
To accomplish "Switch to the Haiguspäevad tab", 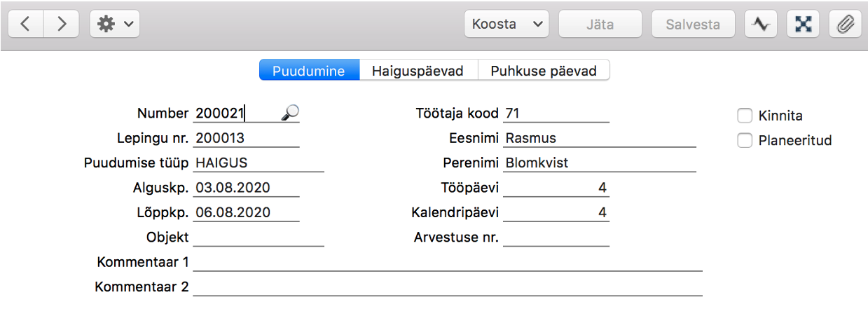I will click(x=418, y=71).
